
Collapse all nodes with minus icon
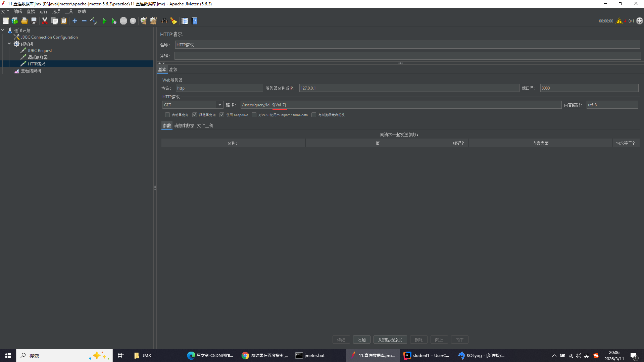coord(84,21)
